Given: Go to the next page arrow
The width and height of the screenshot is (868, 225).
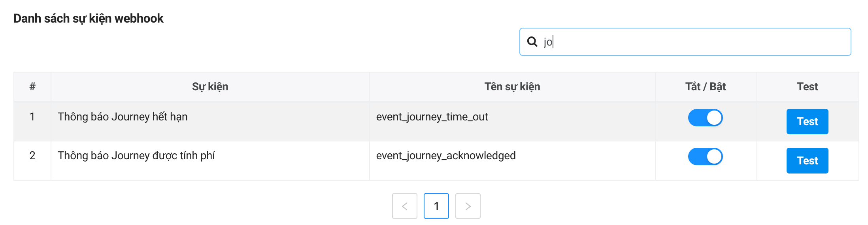Looking at the screenshot, I should tap(468, 206).
